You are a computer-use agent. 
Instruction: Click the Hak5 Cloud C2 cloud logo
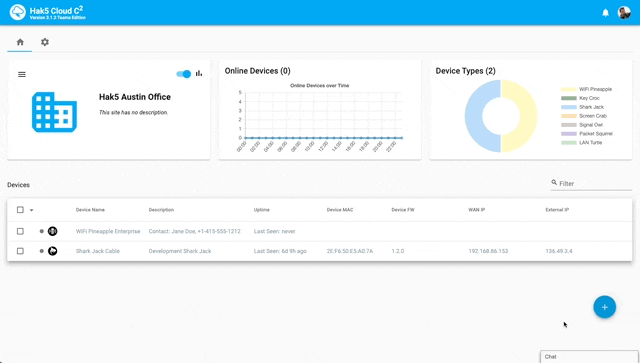[18, 12]
